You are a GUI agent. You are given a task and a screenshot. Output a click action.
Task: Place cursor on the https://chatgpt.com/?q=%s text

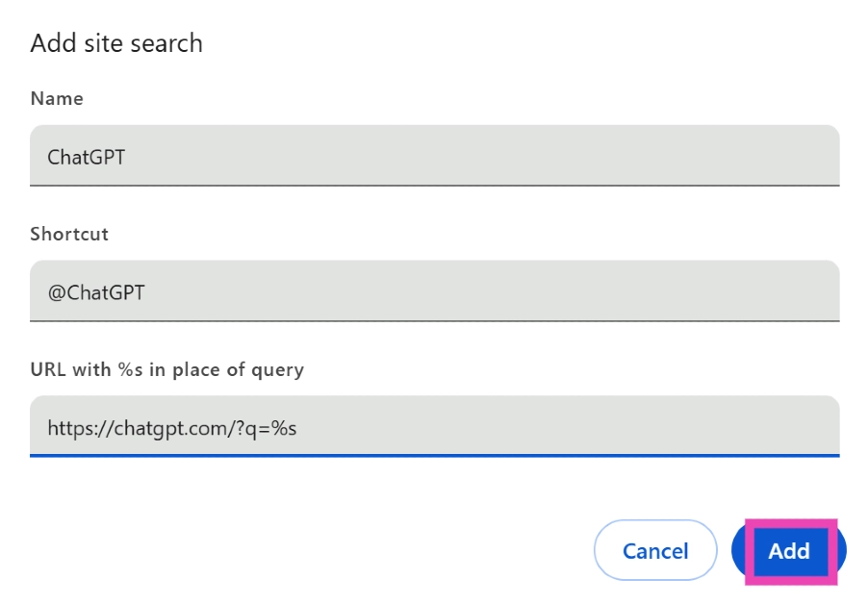pyautogui.click(x=172, y=427)
